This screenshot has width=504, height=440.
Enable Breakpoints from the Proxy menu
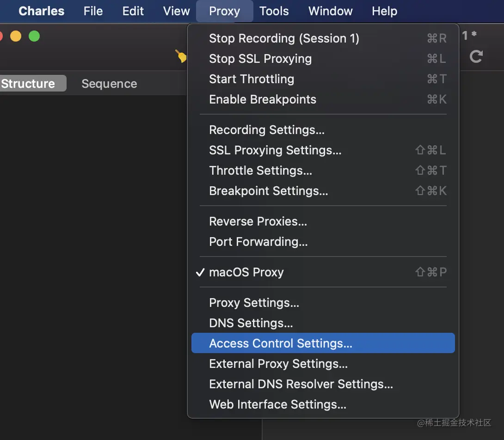point(263,99)
